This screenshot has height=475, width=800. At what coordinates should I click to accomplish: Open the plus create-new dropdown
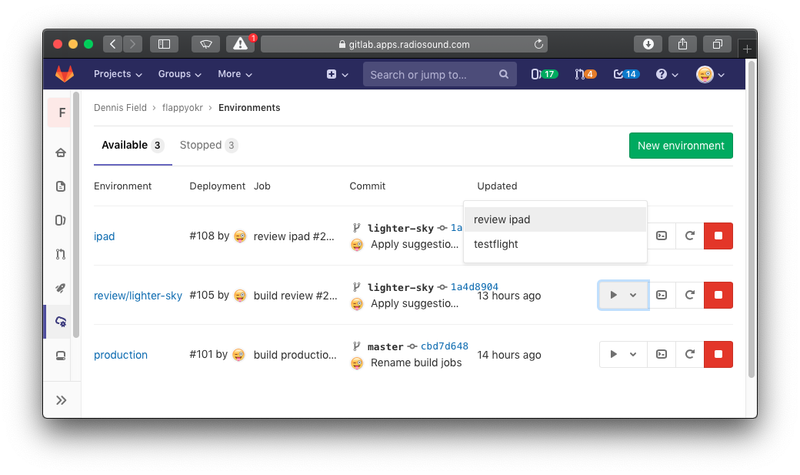click(337, 74)
